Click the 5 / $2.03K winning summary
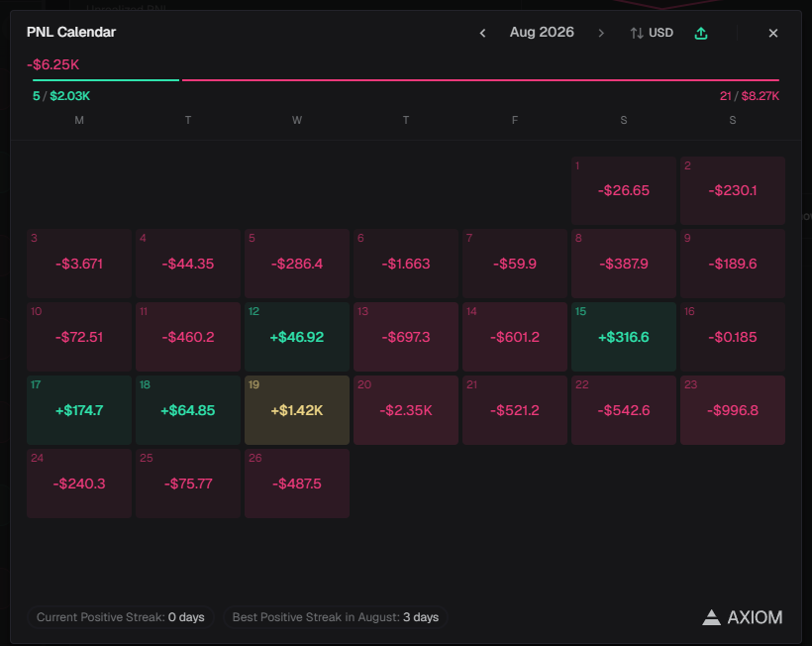Screen dimensions: 812x646 pyautogui.click(x=61, y=96)
